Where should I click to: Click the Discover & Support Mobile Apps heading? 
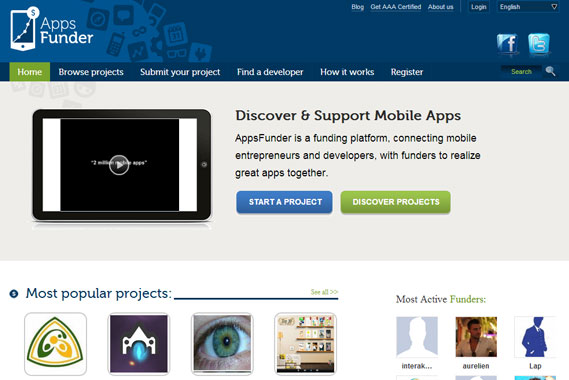click(x=348, y=115)
